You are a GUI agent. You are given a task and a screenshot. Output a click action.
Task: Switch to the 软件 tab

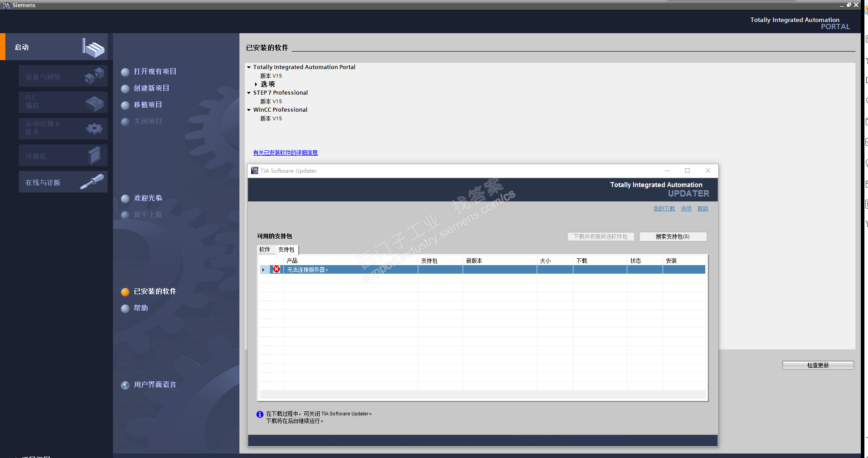click(265, 249)
